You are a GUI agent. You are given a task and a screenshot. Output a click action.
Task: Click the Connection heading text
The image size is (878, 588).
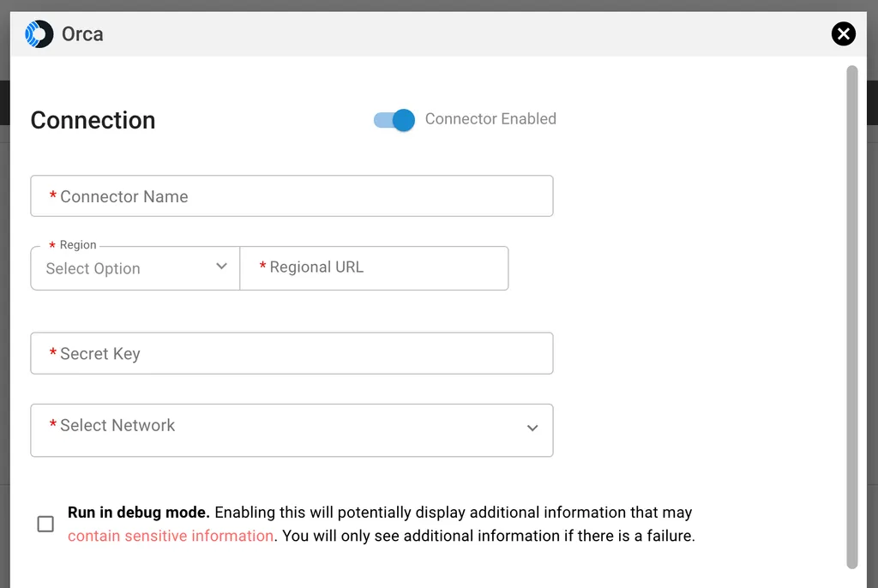coord(93,120)
